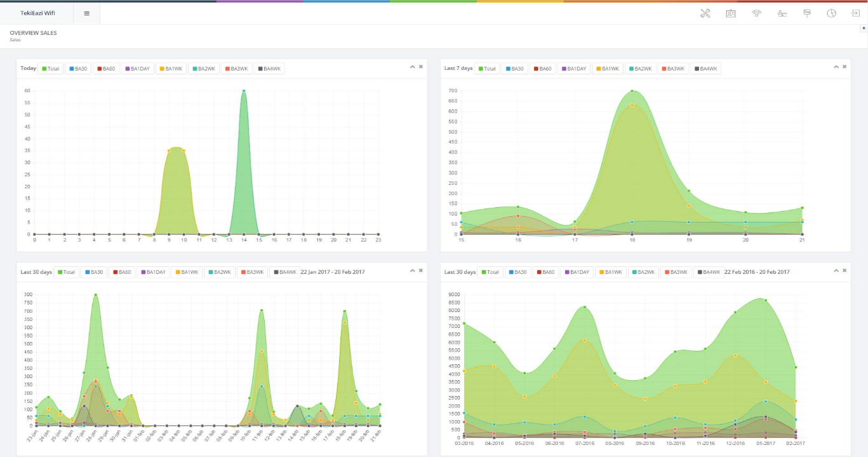Viewport: 868px width, 457px height.
Task: Close the Today chart panel
Action: click(x=420, y=66)
